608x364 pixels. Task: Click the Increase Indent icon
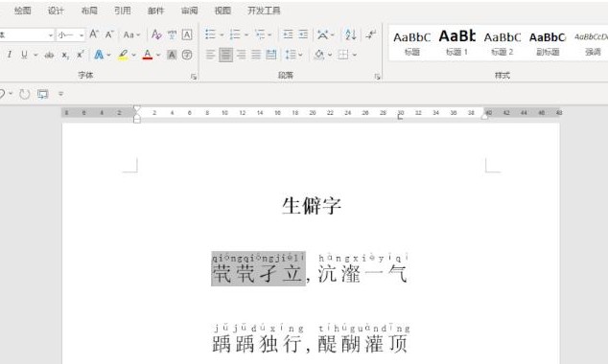coord(303,34)
